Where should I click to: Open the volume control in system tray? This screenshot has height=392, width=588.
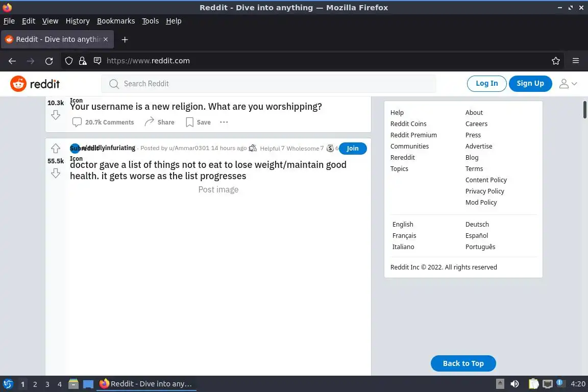[x=515, y=384]
